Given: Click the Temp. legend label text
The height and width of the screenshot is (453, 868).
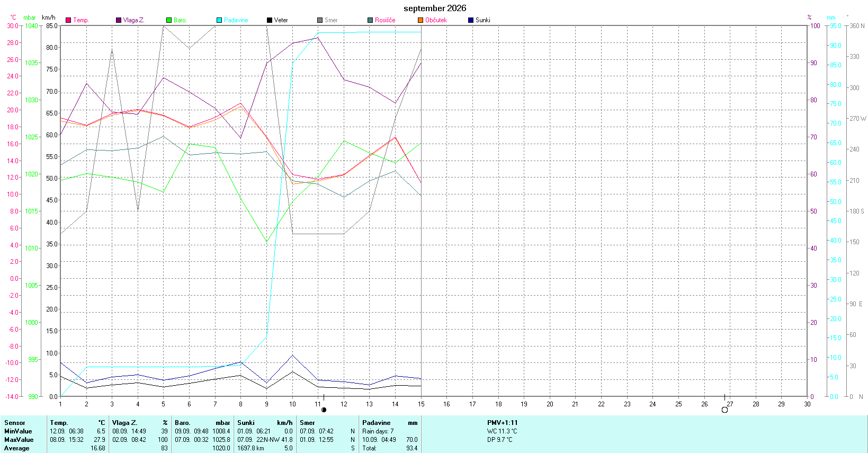Looking at the screenshot, I should pyautogui.click(x=81, y=20).
